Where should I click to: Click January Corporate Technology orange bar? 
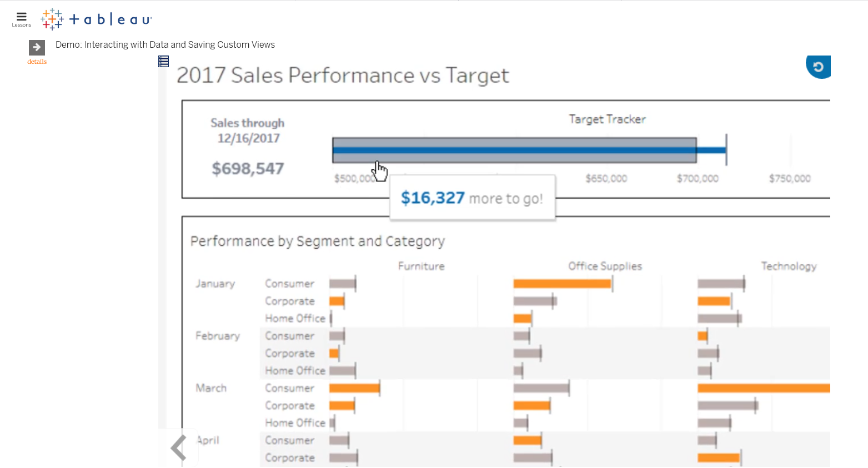(714, 301)
